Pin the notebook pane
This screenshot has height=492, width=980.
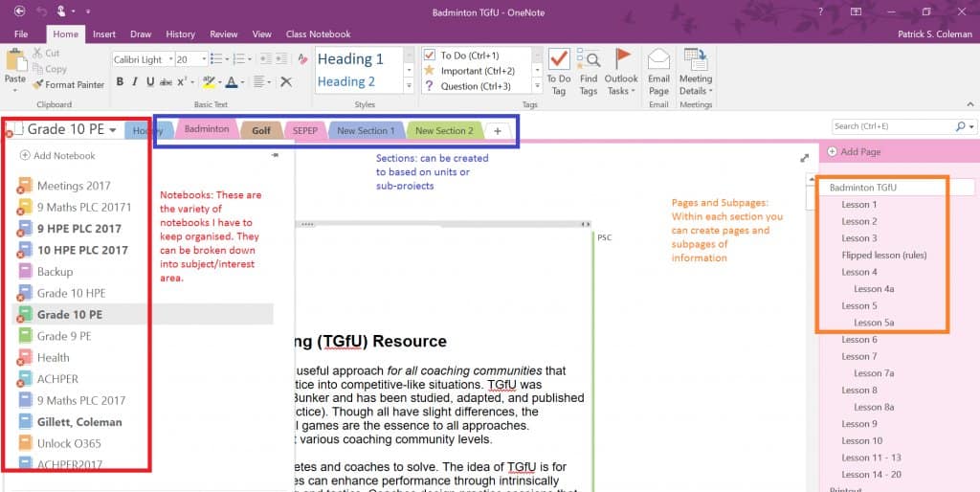[275, 155]
